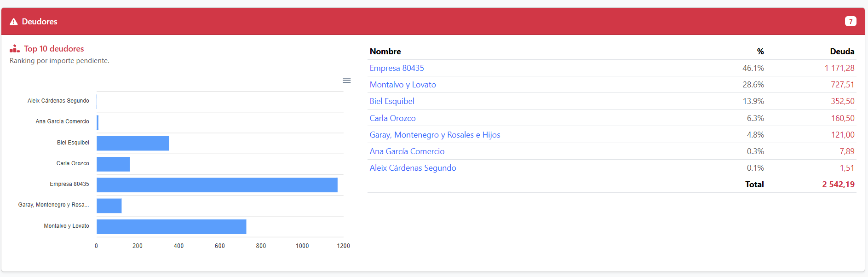Click the 28.6% percentage cell
The width and height of the screenshot is (868, 277).
click(753, 85)
